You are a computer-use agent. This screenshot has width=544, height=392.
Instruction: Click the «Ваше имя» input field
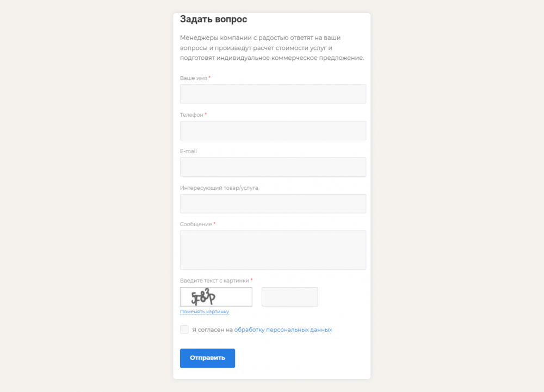[x=273, y=94]
